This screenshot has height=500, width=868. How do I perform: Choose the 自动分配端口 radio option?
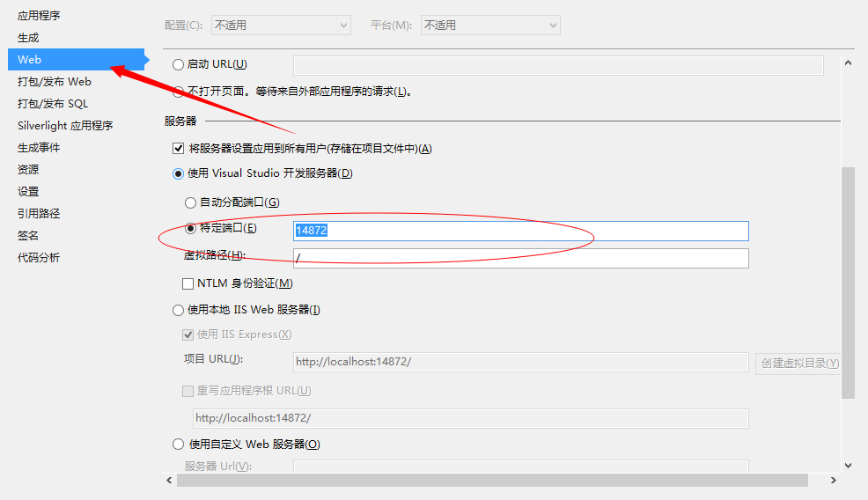pyautogui.click(x=190, y=202)
